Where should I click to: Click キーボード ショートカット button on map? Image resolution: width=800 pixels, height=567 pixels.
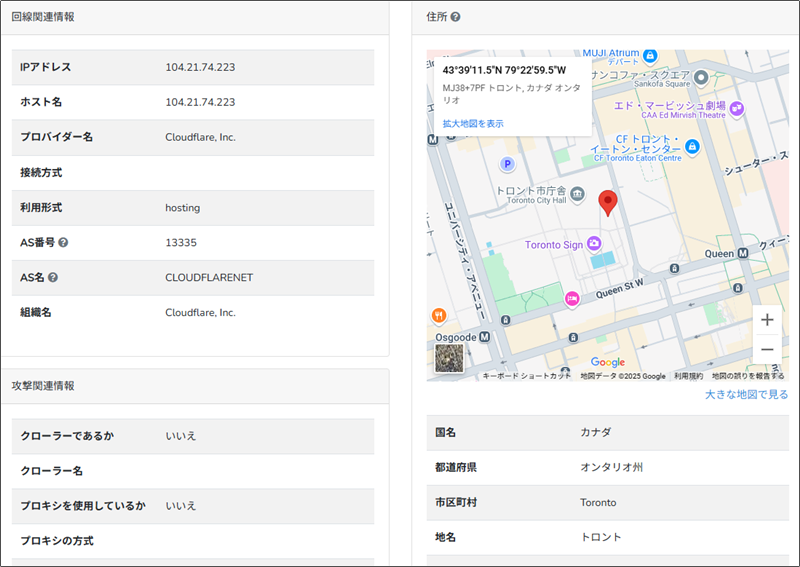click(x=526, y=376)
